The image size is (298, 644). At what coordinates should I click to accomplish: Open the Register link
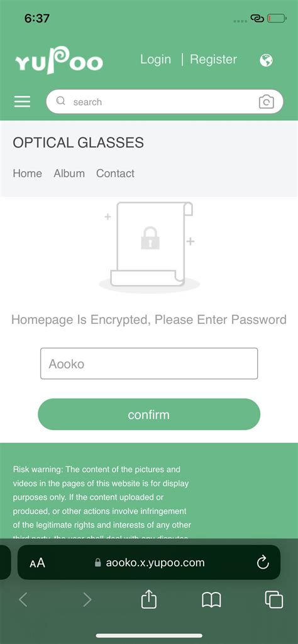(213, 59)
